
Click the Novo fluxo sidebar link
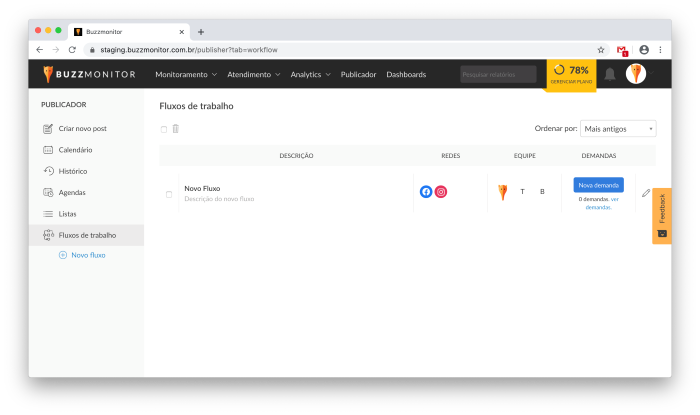(x=88, y=255)
